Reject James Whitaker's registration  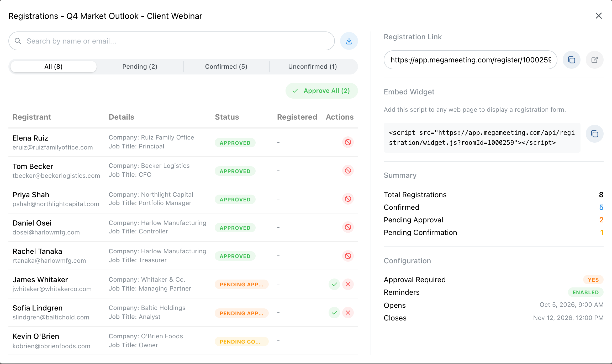click(348, 284)
